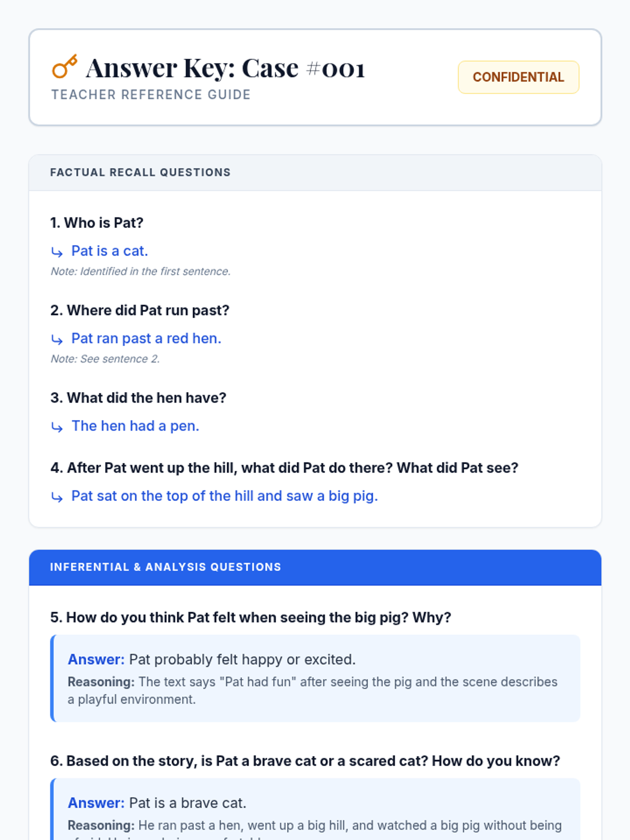Image resolution: width=630 pixels, height=840 pixels.
Task: Click the title "Answer Key: Case #001"
Action: click(x=225, y=68)
